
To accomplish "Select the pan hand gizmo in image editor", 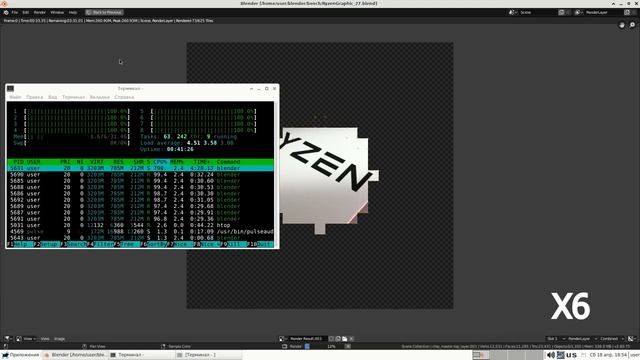I will click(x=622, y=25).
